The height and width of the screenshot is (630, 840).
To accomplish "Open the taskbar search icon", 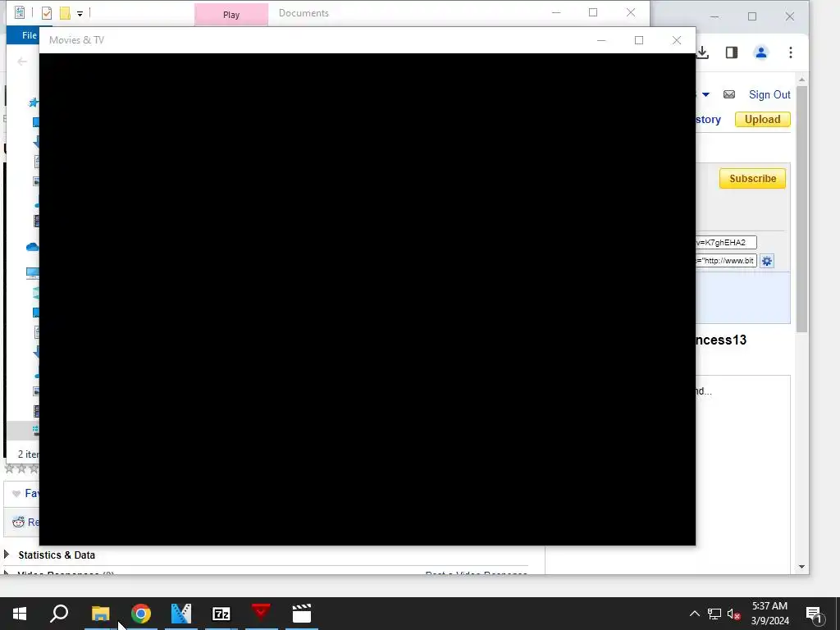I will pyautogui.click(x=59, y=614).
